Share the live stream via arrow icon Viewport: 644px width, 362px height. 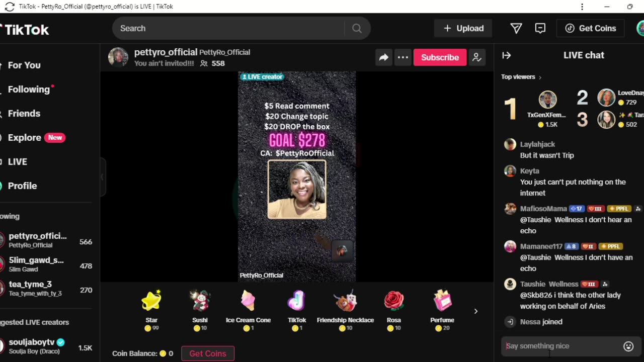tap(384, 57)
